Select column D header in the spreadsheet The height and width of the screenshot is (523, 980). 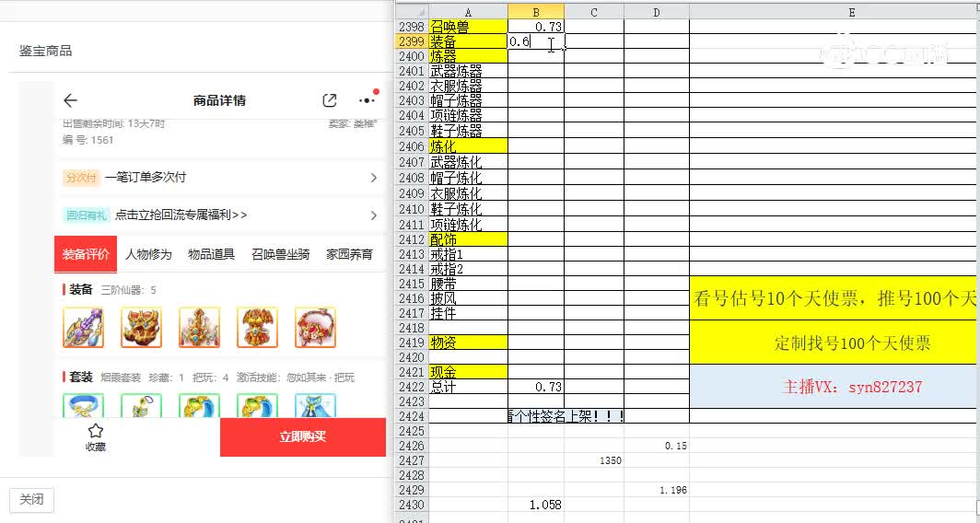tap(657, 12)
